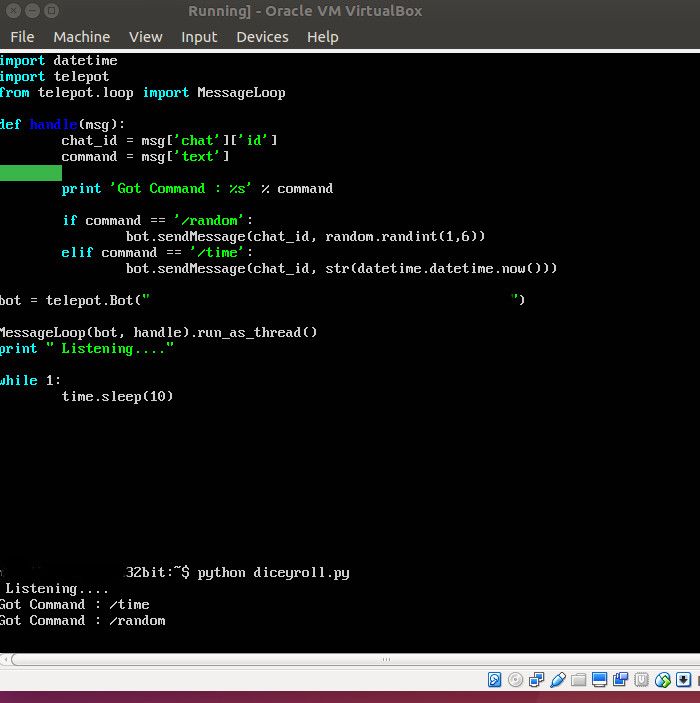Click the CPU virtualization features chip icon
Image resolution: width=700 pixels, height=703 pixels.
pos(641,680)
